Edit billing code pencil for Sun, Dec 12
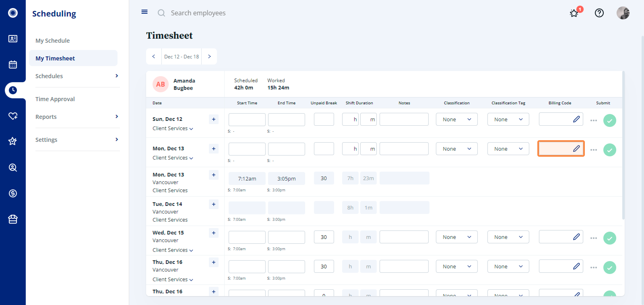 click(576, 119)
